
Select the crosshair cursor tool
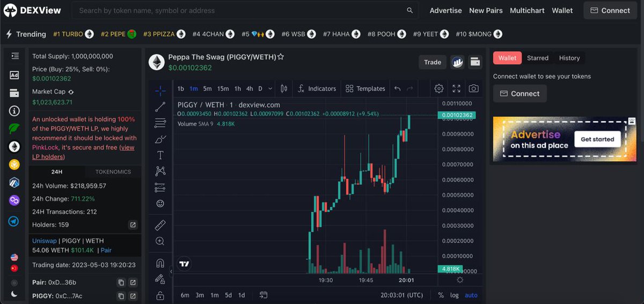(x=160, y=91)
